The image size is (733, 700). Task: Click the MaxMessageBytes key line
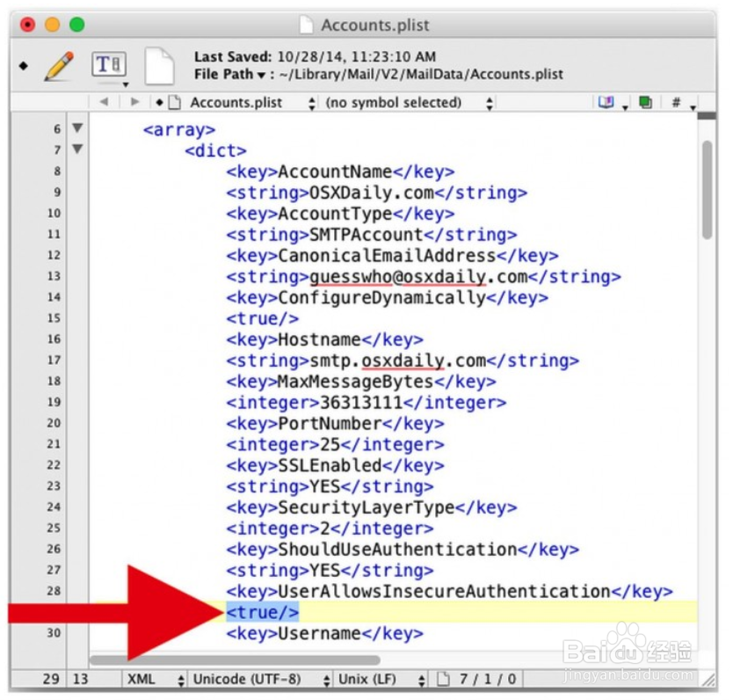tap(361, 382)
